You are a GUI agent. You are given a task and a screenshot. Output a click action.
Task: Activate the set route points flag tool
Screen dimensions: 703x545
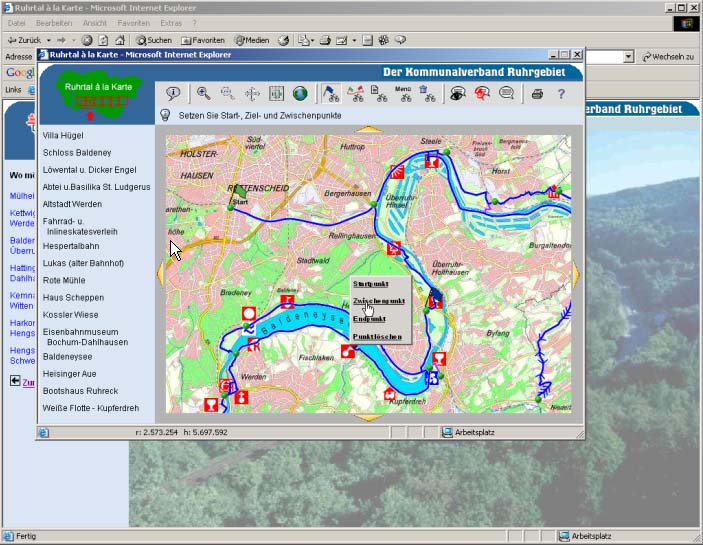(x=331, y=94)
